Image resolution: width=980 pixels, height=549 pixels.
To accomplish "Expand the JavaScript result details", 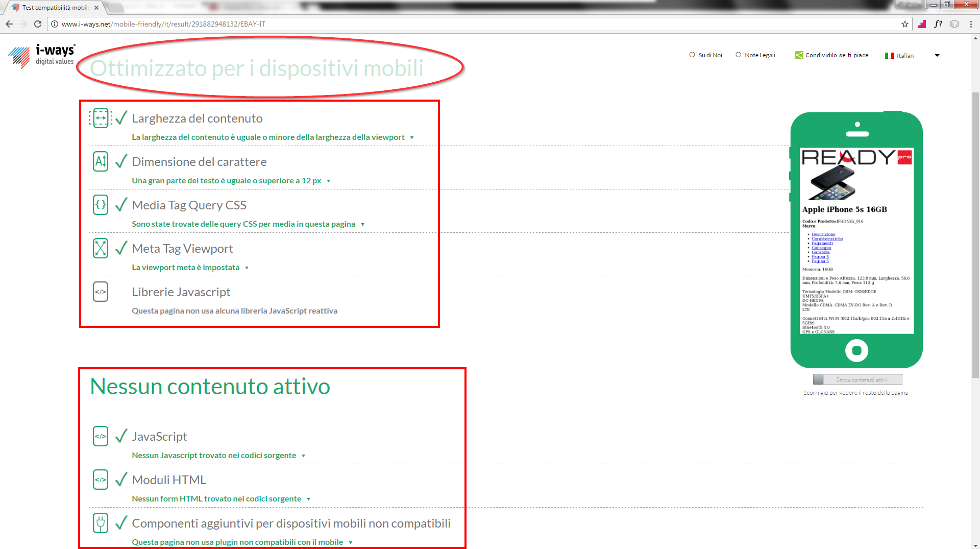I will (303, 456).
